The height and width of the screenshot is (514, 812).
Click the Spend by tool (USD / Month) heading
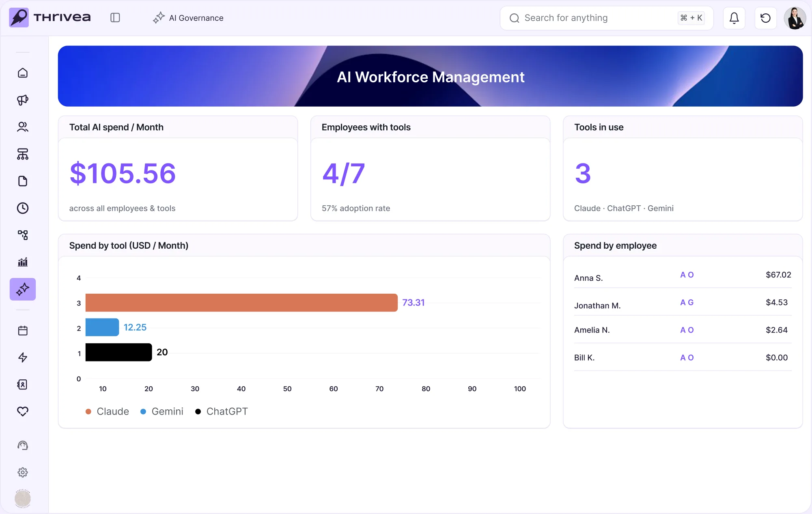129,245
